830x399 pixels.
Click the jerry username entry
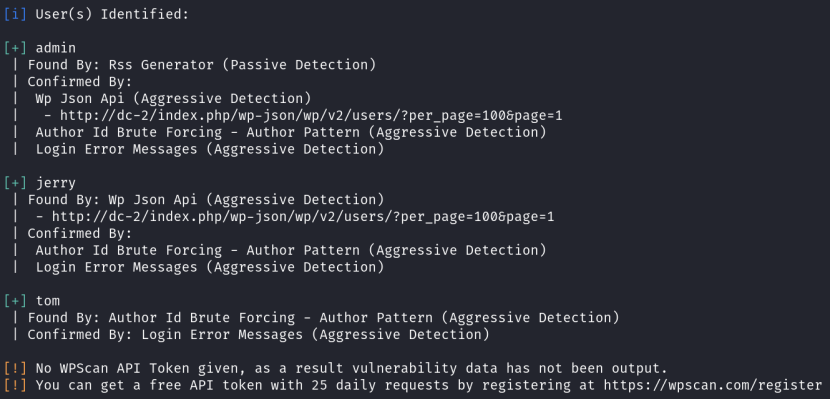click(x=56, y=183)
